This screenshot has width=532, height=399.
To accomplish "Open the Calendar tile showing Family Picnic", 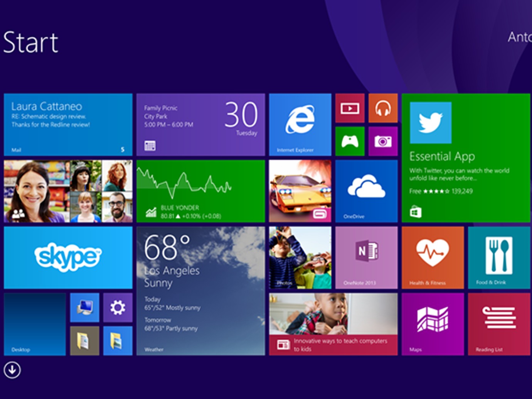I will pyautogui.click(x=200, y=124).
